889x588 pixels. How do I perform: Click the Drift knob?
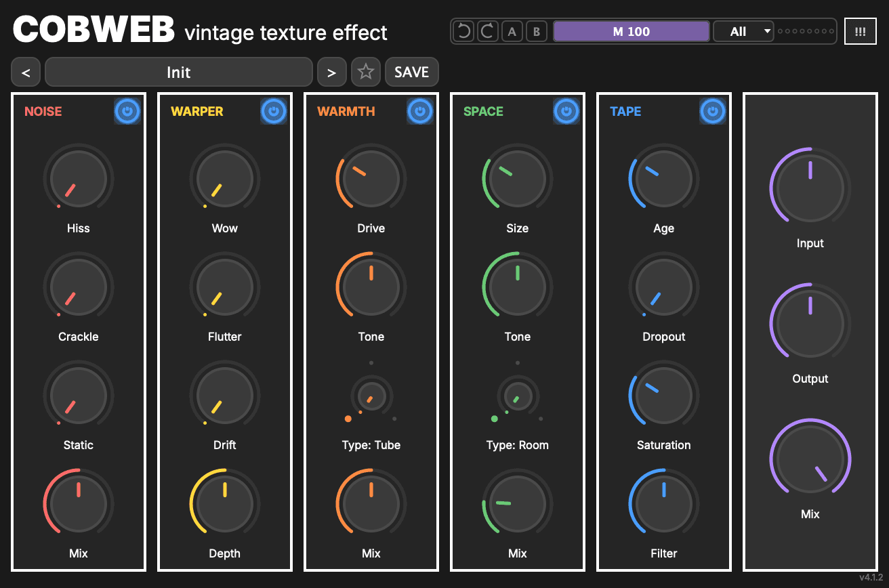pos(225,396)
